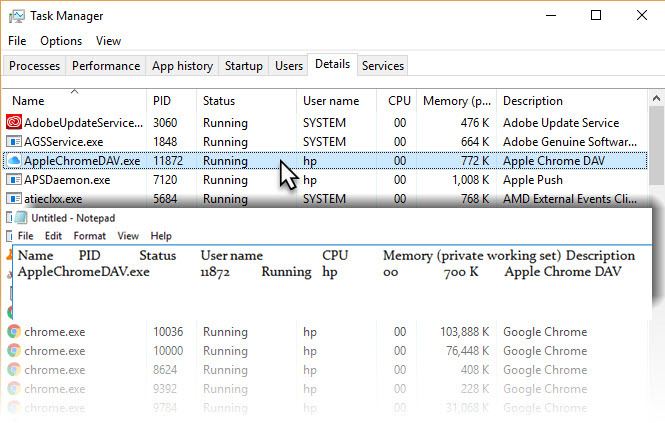Open Notepad Edit menu
665x423 pixels.
53,235
